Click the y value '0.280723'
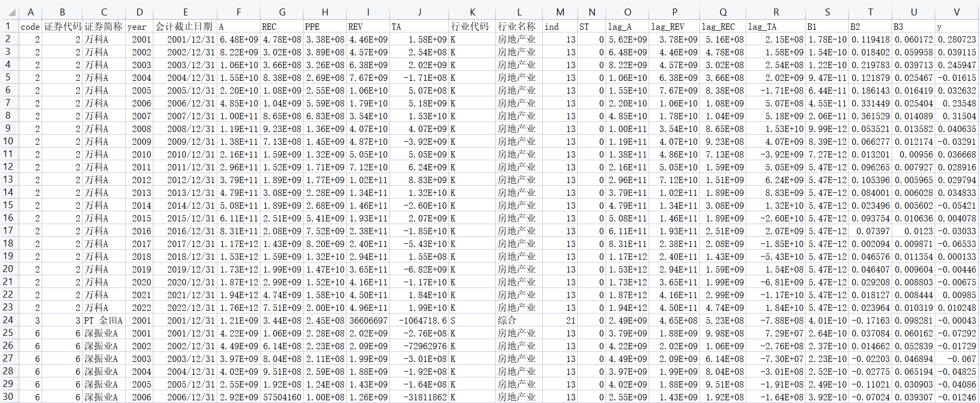 click(x=957, y=39)
